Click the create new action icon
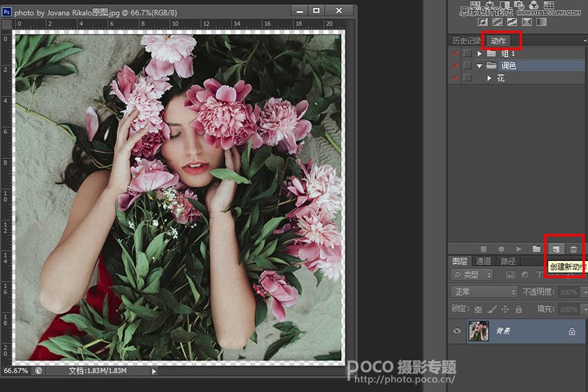The height and width of the screenshot is (392, 588). tap(556, 249)
